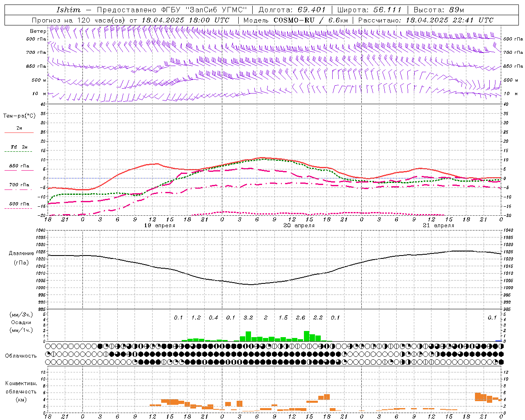Viewport: 525px width, 420px height.
Task: Click the '(мм/1ч.)' unit label
Action: pyautogui.click(x=21, y=330)
